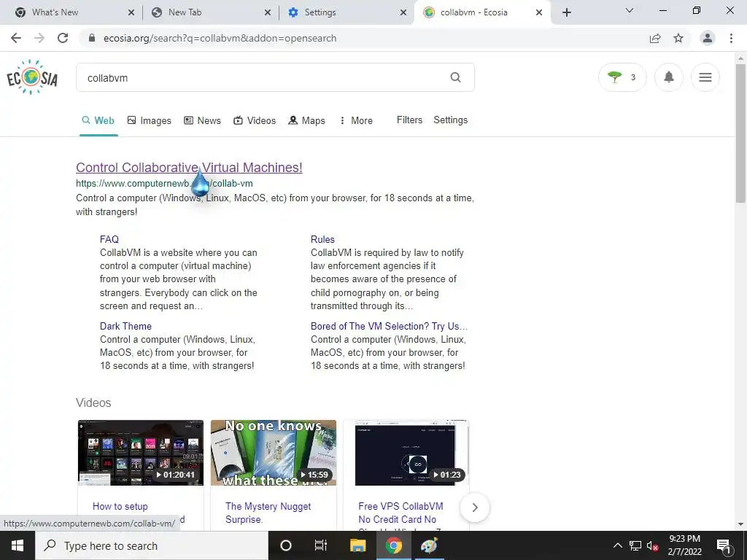View site information via the padlock icon
The height and width of the screenshot is (560, 747).
tap(92, 38)
